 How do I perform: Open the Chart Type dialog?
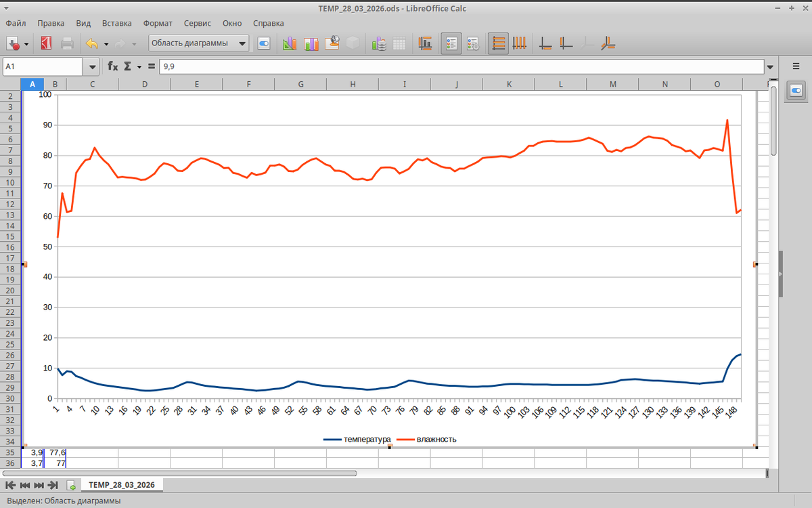[290, 44]
